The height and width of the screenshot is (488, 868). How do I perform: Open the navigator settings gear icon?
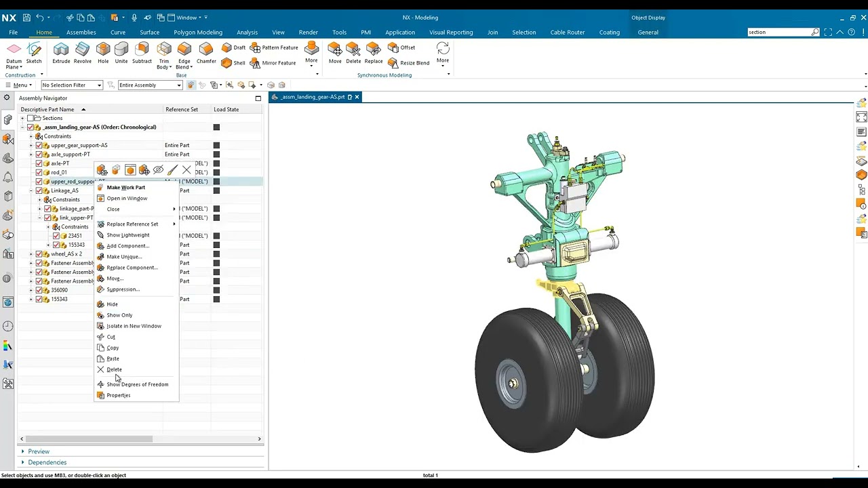pyautogui.click(x=7, y=98)
